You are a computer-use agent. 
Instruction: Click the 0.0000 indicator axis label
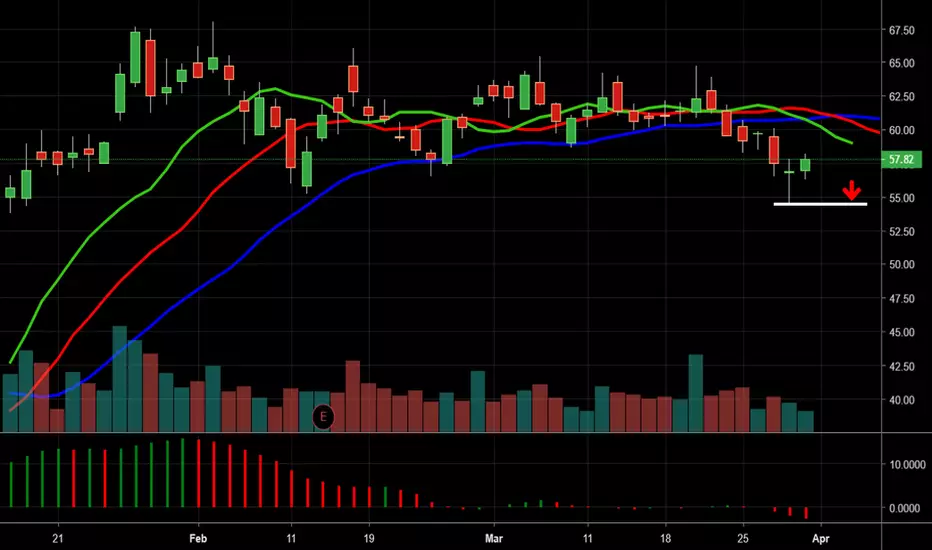905,508
